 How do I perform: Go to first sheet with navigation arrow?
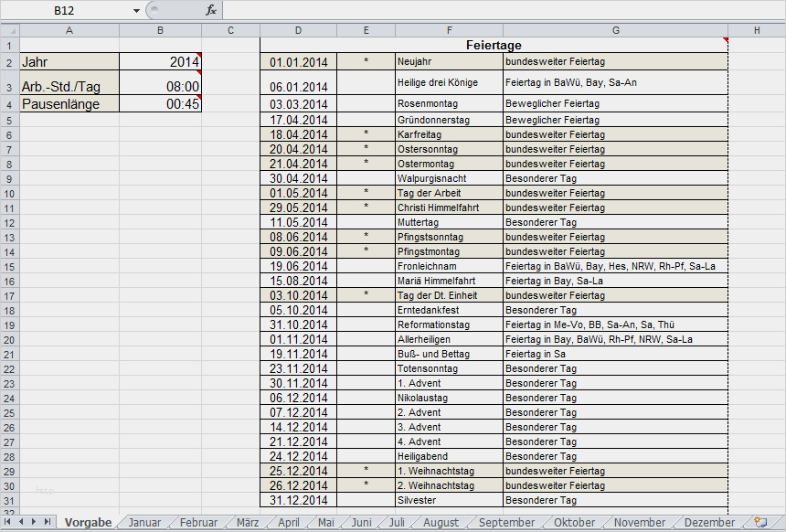tap(9, 522)
